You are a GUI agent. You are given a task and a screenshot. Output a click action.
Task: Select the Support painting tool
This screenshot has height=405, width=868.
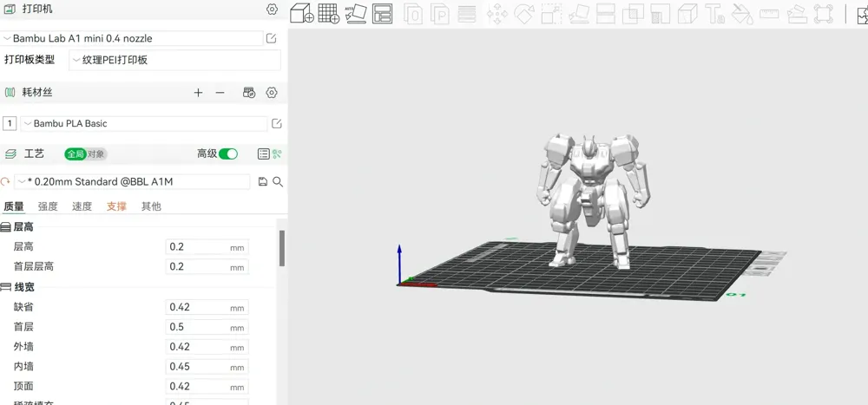click(661, 14)
